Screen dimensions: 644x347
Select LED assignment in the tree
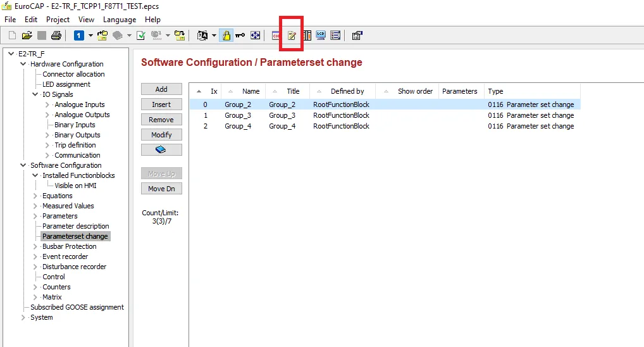pos(66,84)
